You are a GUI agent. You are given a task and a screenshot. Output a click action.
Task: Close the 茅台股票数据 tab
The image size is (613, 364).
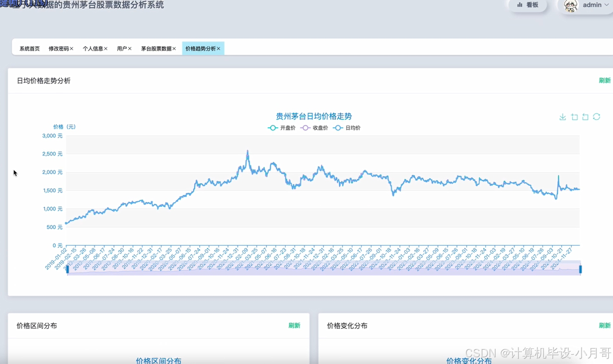pos(174,49)
